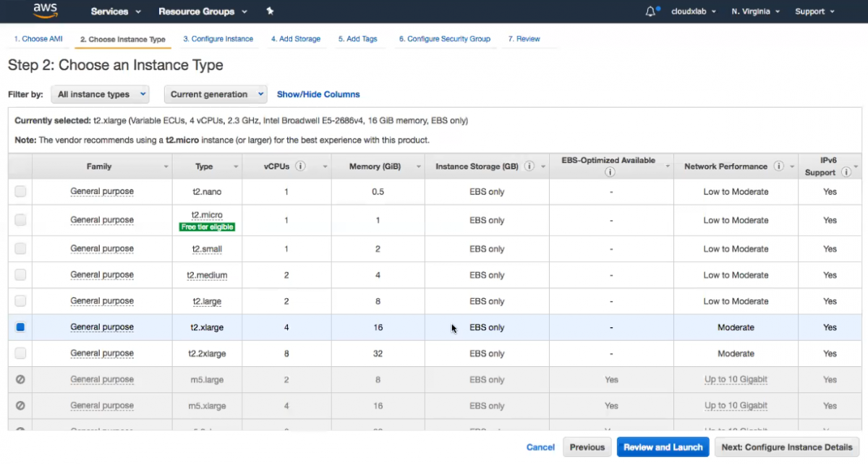Click the Review and Launch button
Screen dimensions: 868x464
click(x=663, y=447)
